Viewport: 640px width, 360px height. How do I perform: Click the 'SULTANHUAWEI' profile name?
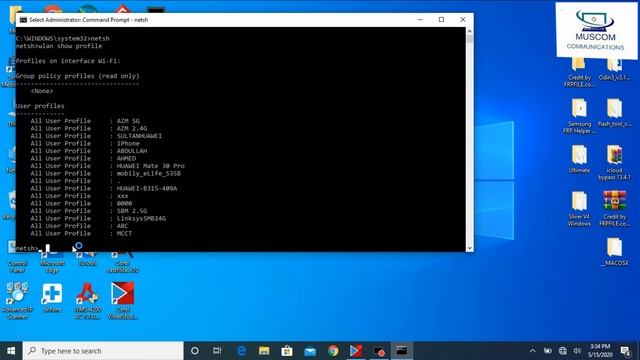point(139,136)
